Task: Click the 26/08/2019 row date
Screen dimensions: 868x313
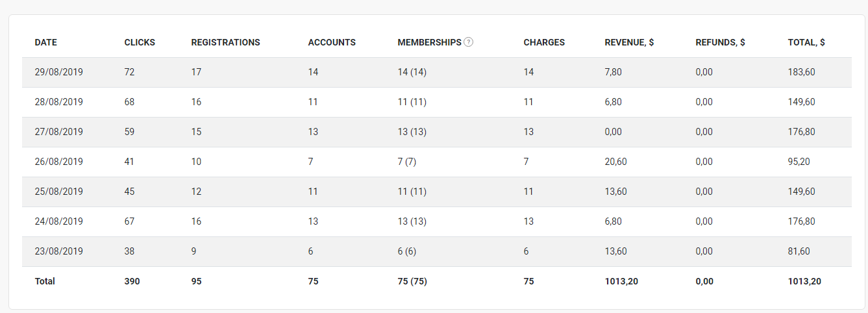Action: tap(59, 162)
